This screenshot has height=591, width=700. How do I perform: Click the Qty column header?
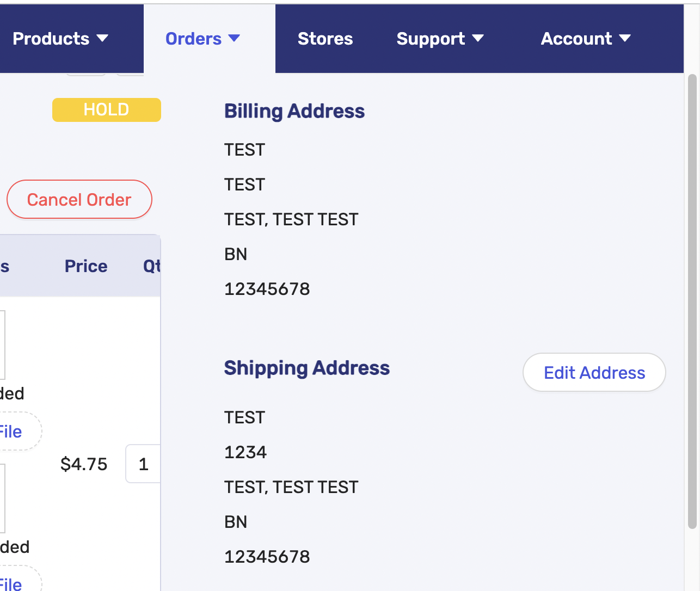tap(151, 266)
